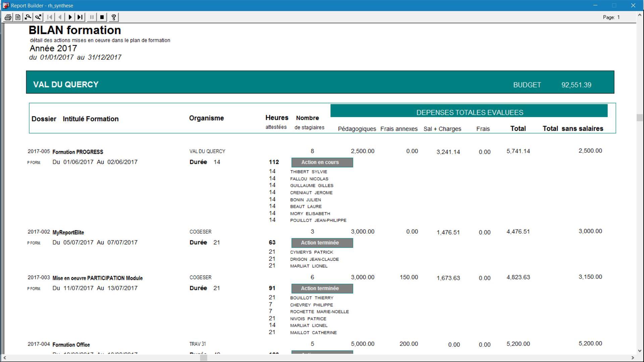Click trainee name 'POUILLOT JEAN-PHILIPPE'

point(318,221)
